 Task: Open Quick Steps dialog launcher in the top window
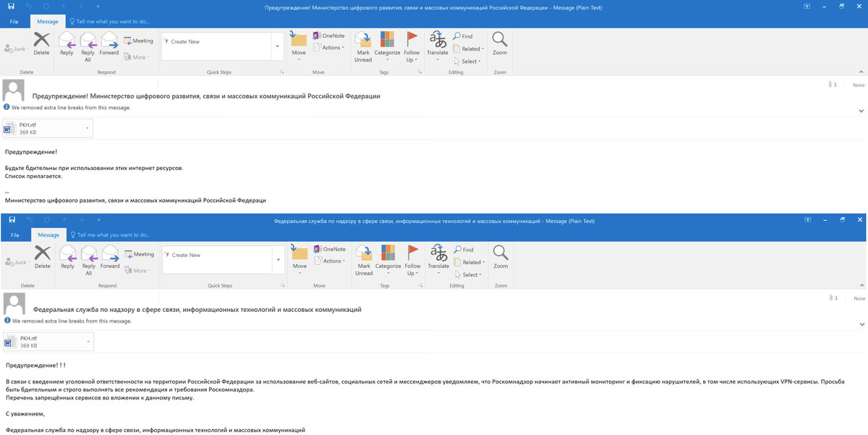[x=281, y=72]
